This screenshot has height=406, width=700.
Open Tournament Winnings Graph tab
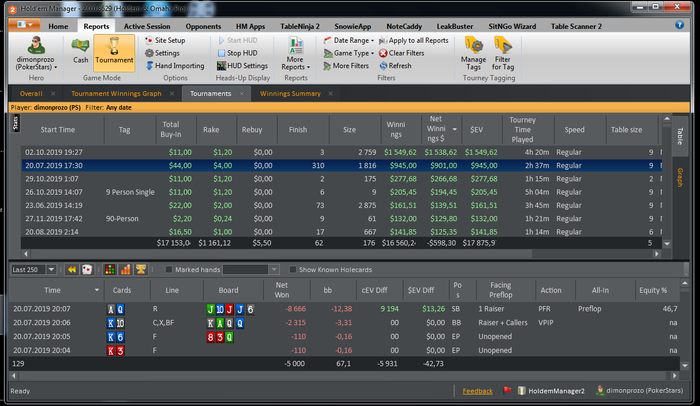pos(116,93)
